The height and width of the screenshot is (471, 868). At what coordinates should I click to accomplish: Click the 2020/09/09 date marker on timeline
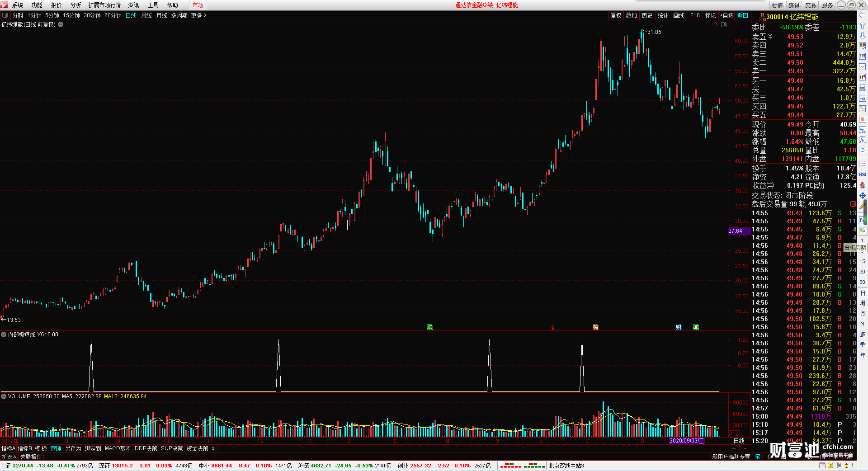pos(687,441)
